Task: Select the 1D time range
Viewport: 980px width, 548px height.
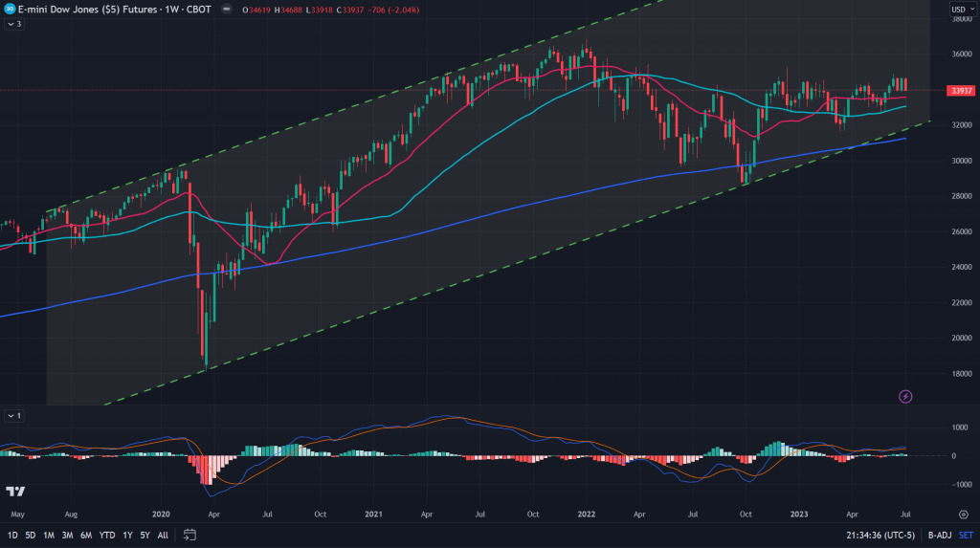Action: point(11,536)
